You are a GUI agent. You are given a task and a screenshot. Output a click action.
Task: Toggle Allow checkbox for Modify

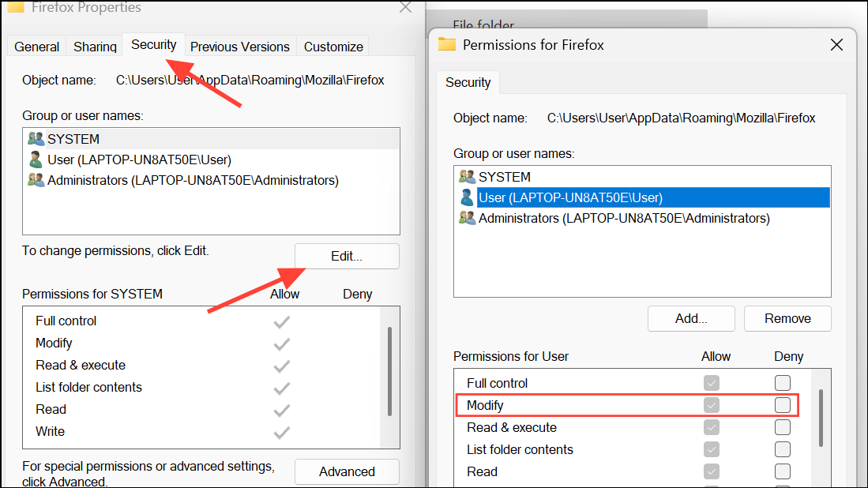tap(712, 405)
